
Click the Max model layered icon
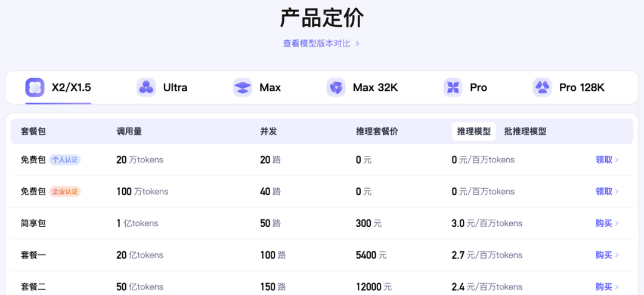pos(242,87)
